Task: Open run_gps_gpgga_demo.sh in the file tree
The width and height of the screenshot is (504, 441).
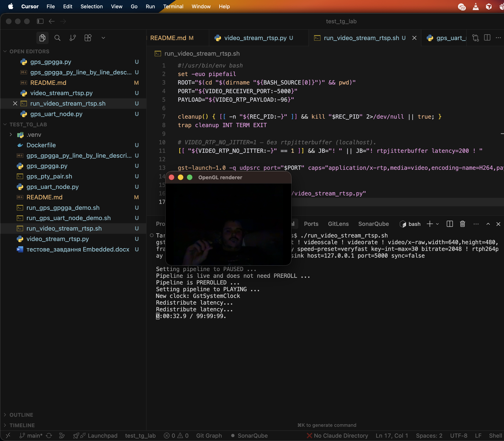Action: pyautogui.click(x=73, y=208)
